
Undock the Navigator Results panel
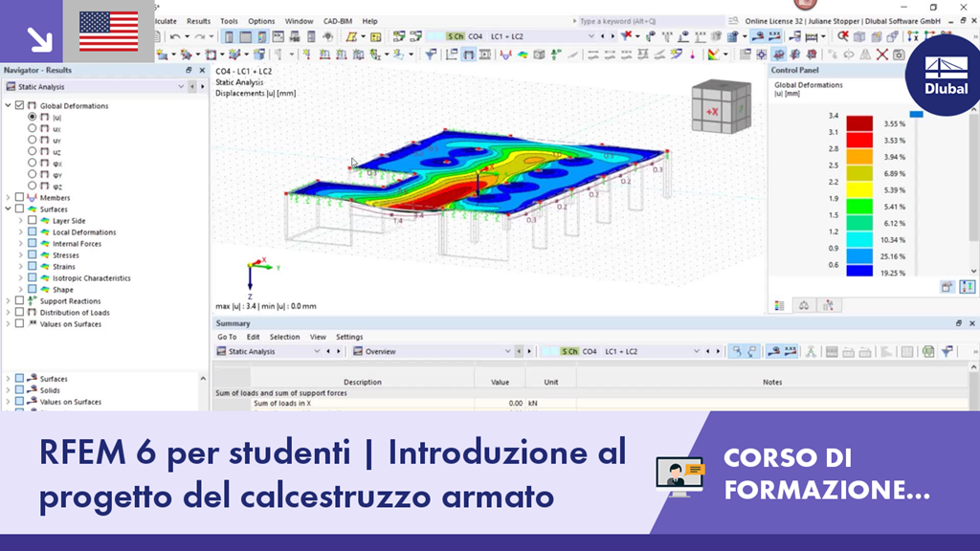(189, 71)
